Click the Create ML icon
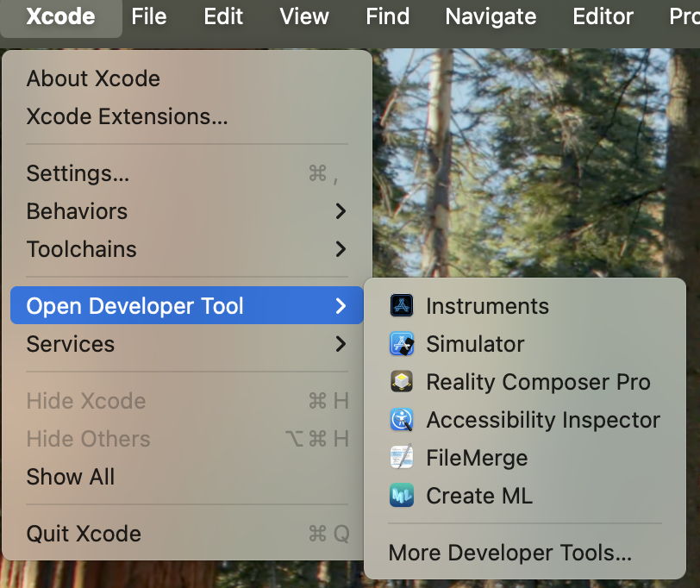The image size is (700, 588). (x=402, y=496)
